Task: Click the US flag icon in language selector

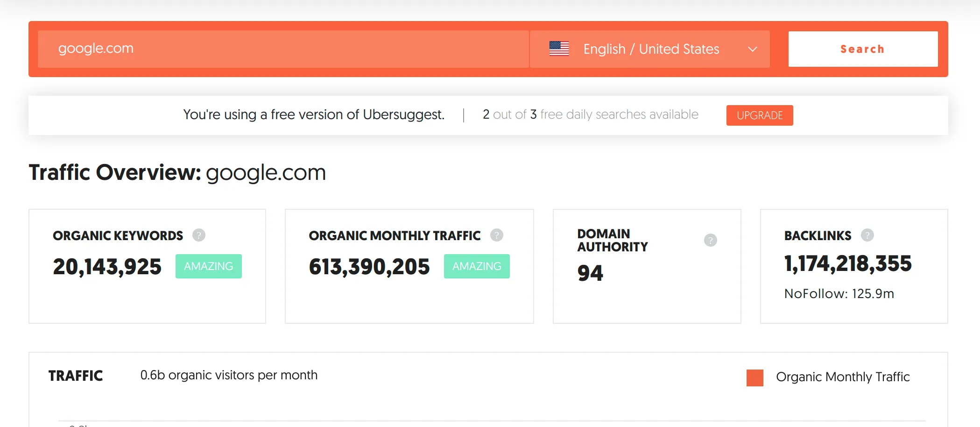Action: (x=559, y=49)
